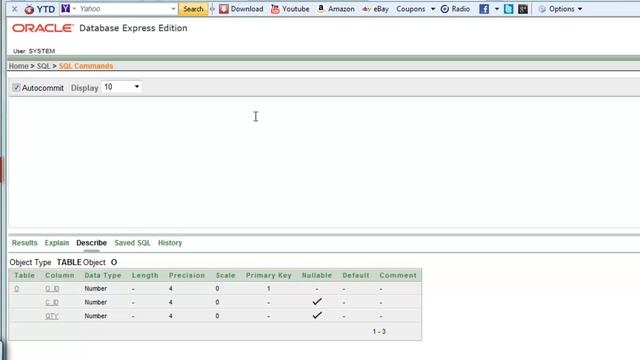The height and width of the screenshot is (360, 640).
Task: Click the C_ID column link
Action: point(52,302)
